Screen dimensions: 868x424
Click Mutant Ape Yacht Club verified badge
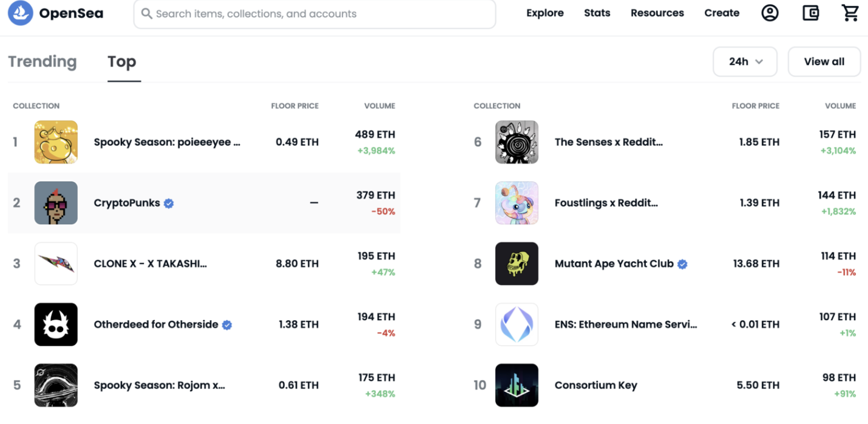(682, 264)
